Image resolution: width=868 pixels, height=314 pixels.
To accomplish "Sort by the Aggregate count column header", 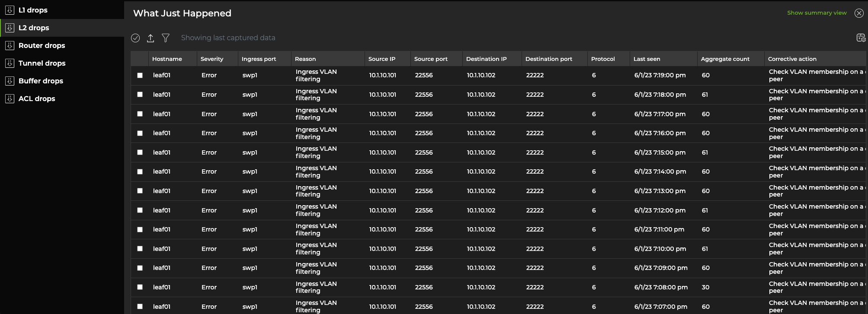I will point(725,59).
